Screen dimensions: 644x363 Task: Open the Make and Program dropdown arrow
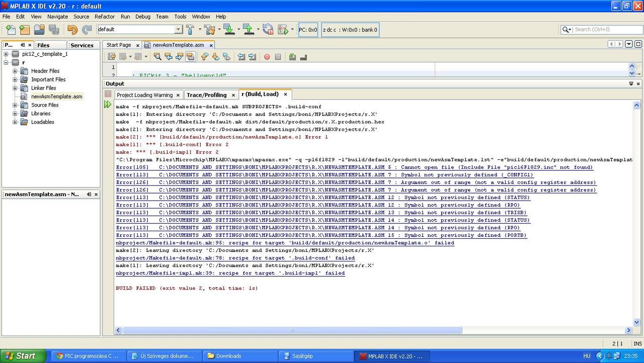(238, 30)
